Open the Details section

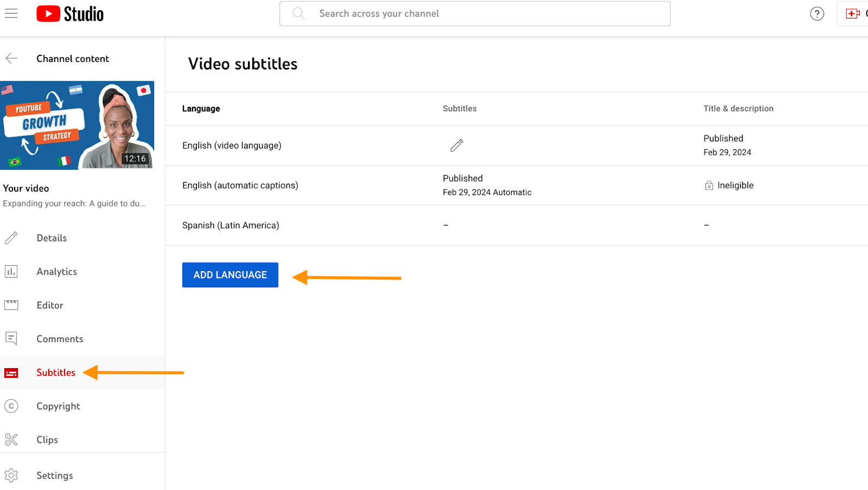click(52, 237)
